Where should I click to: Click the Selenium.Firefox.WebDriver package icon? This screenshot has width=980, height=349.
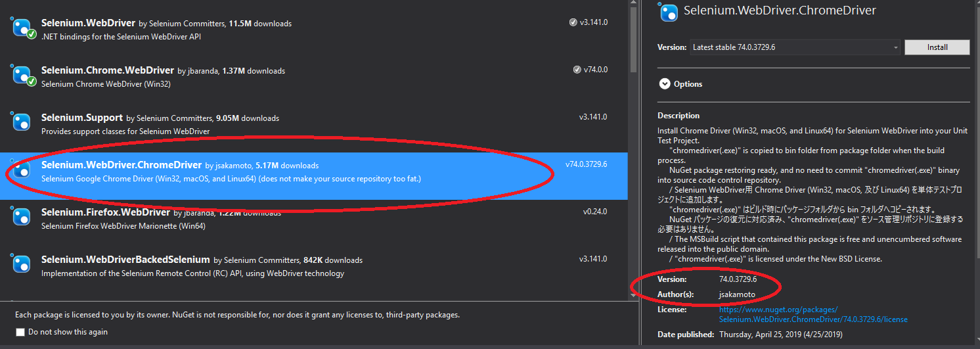(22, 216)
